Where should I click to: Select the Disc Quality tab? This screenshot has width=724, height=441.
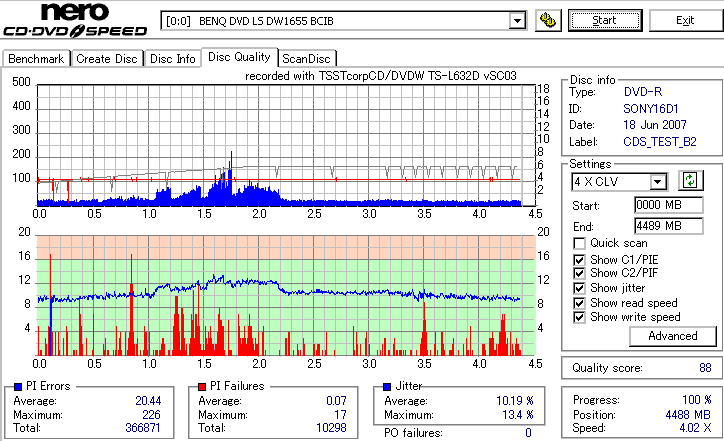click(x=239, y=57)
